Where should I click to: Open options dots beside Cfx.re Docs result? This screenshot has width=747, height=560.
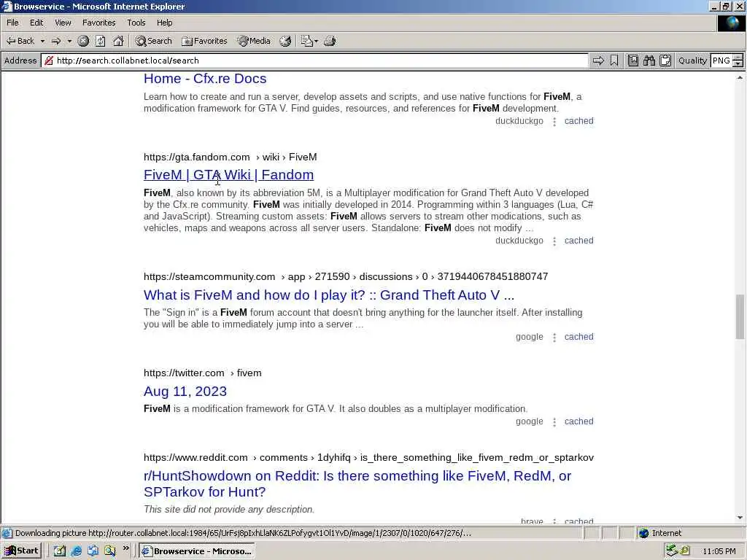(554, 122)
